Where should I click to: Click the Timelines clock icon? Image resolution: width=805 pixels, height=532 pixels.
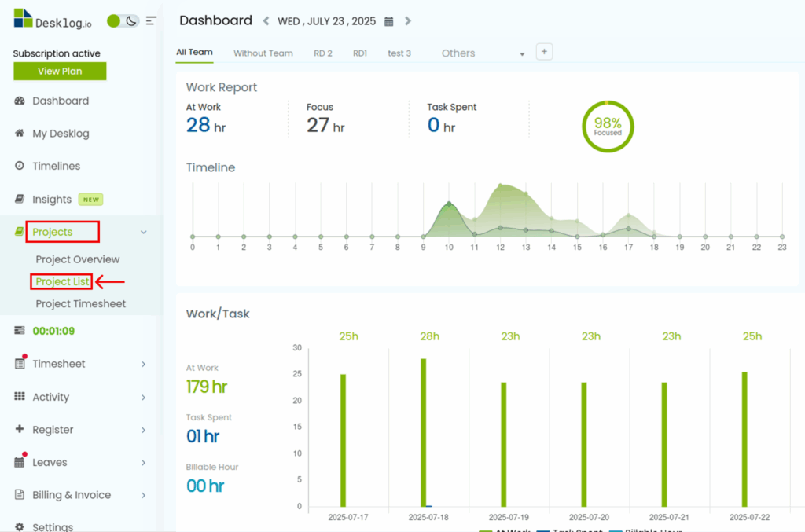[x=20, y=166]
